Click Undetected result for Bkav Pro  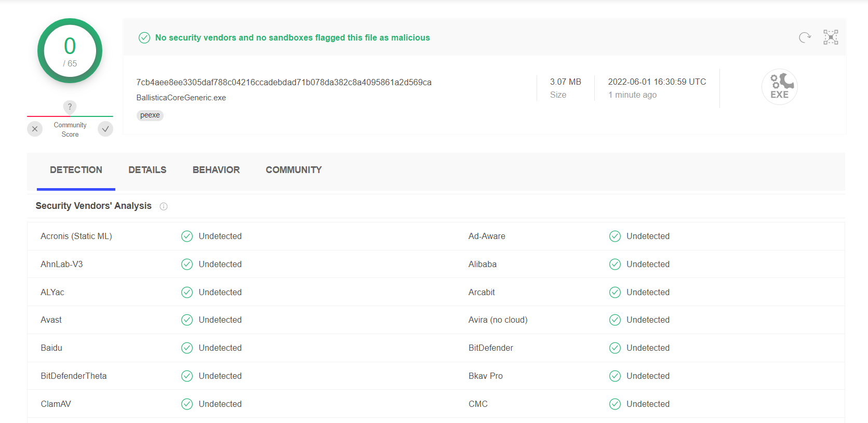pos(648,376)
